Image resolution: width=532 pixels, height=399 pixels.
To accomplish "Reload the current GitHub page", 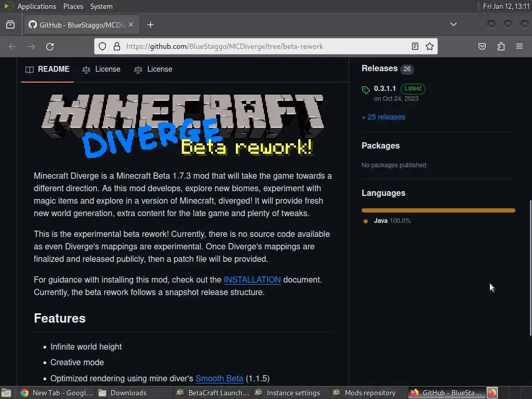I will coord(50,46).
